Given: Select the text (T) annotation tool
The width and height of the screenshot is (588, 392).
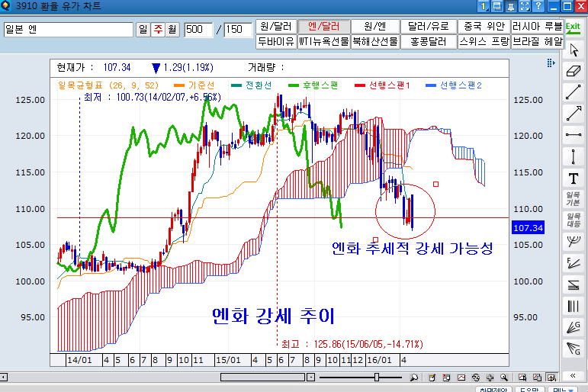Looking at the screenshot, I should (x=574, y=178).
